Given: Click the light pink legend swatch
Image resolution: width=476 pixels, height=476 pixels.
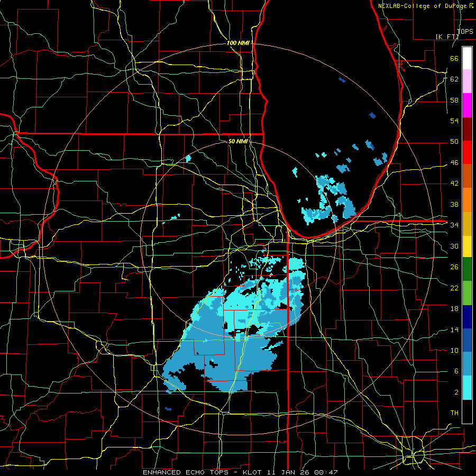Looking at the screenshot, I should click(467, 81).
